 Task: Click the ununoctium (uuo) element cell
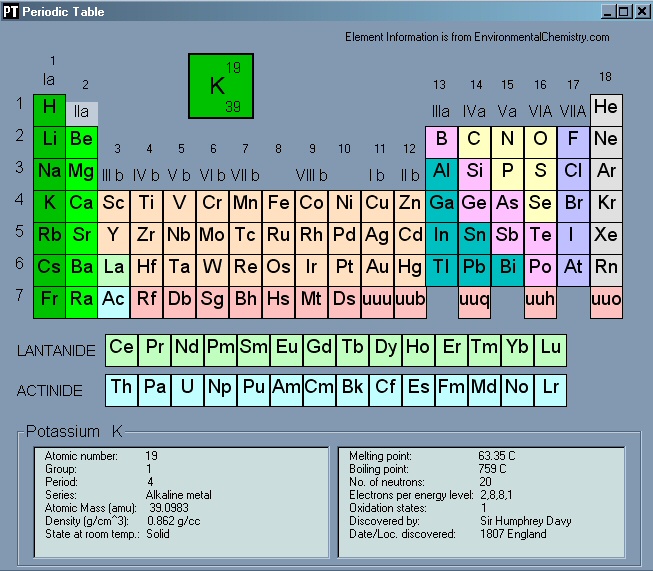point(606,300)
